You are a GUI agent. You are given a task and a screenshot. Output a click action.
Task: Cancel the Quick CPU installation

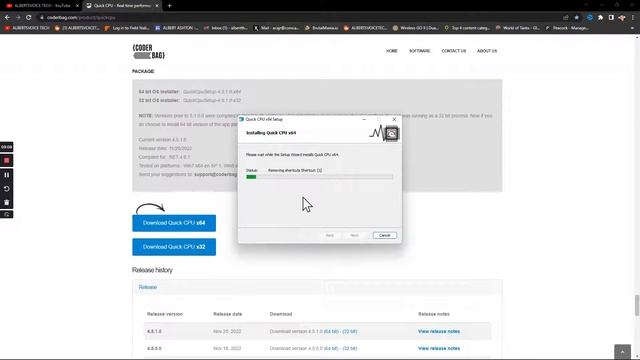[384, 236]
